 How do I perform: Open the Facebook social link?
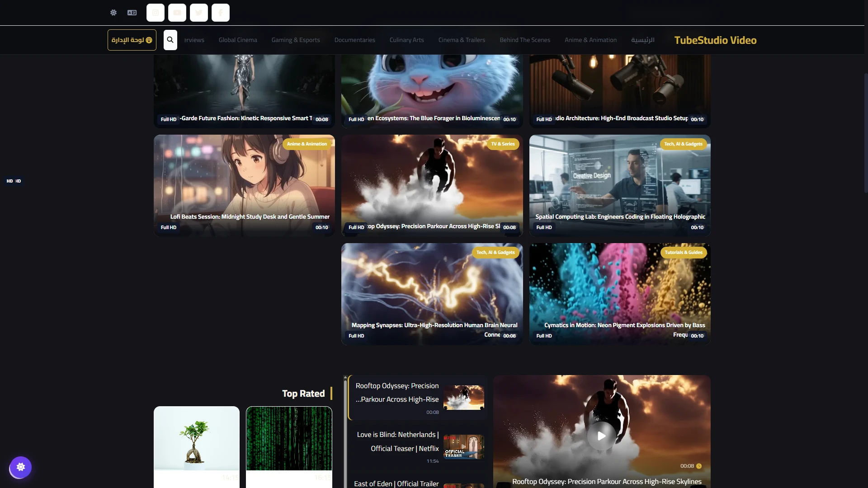[x=221, y=13]
